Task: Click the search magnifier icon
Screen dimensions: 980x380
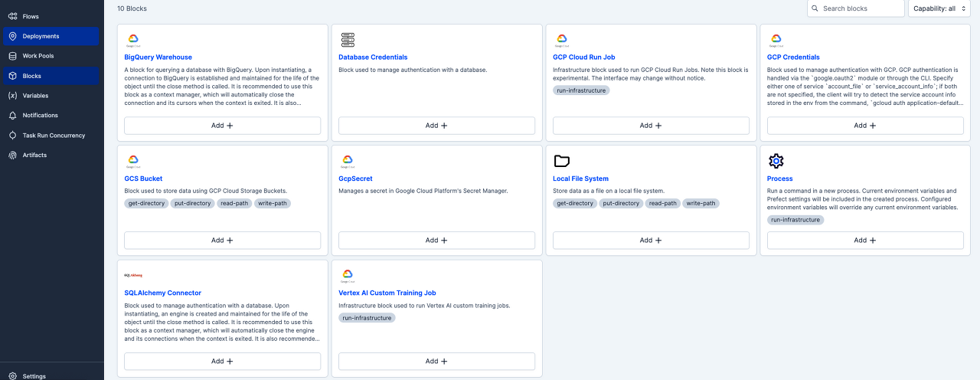Action: coord(815,8)
